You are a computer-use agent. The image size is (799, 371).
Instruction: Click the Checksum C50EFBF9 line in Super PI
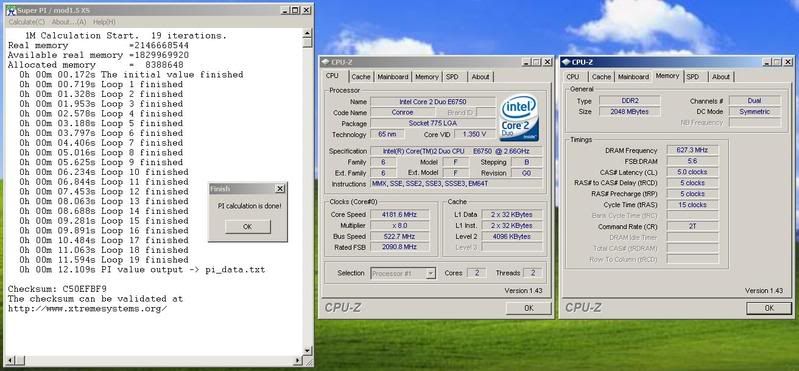pyautogui.click(x=57, y=289)
